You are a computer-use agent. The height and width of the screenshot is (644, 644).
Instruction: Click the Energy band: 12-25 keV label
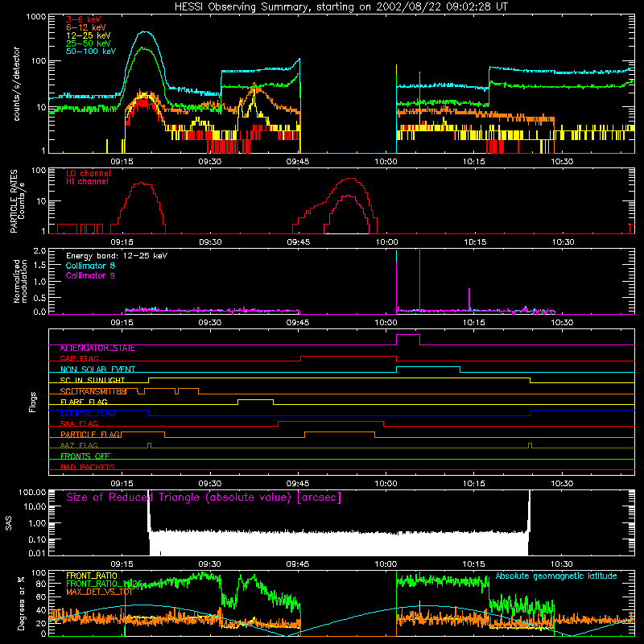tap(117, 256)
